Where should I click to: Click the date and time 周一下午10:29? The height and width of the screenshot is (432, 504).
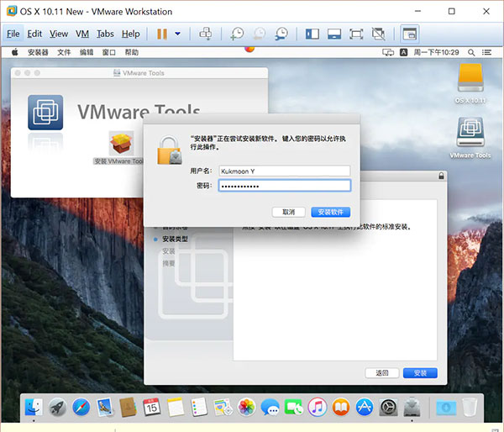click(436, 52)
